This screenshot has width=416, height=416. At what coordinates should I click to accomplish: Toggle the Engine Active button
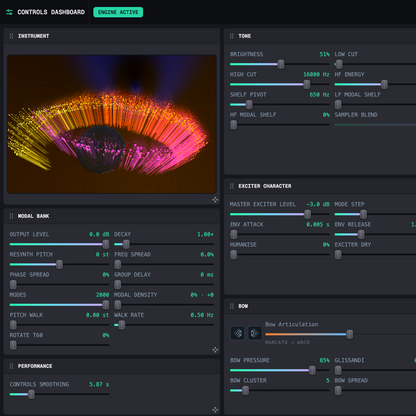118,12
